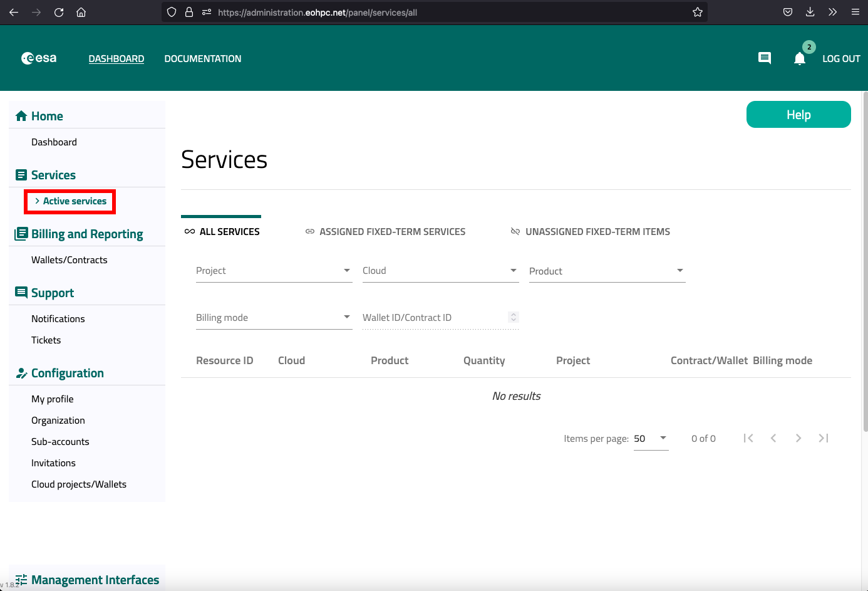Open My profile in the sidebar
The height and width of the screenshot is (591, 868).
53,399
